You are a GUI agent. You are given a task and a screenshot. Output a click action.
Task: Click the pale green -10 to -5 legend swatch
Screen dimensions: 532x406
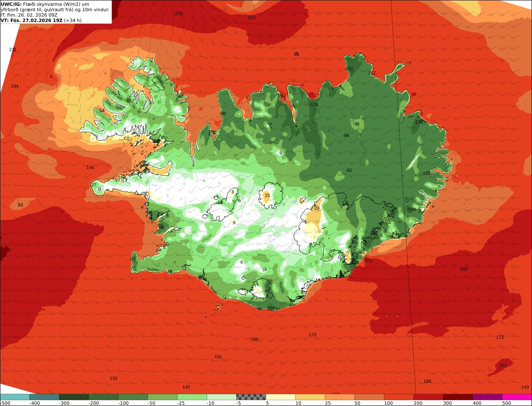[222, 397]
